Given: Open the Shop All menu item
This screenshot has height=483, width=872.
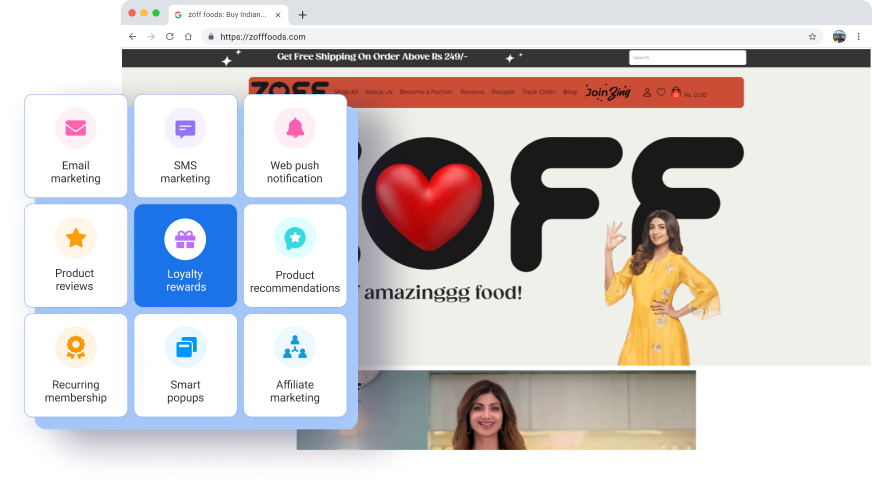Looking at the screenshot, I should click(x=345, y=92).
